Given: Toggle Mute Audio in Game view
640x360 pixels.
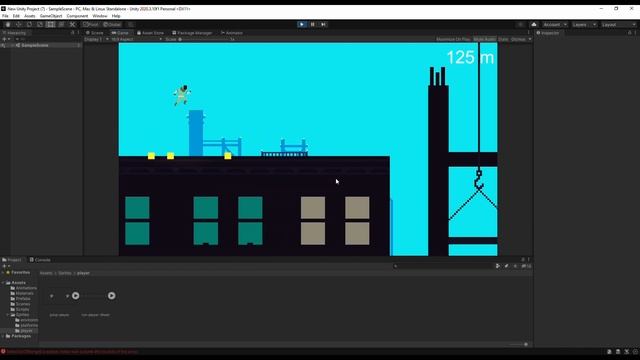Looking at the screenshot, I should 484,39.
